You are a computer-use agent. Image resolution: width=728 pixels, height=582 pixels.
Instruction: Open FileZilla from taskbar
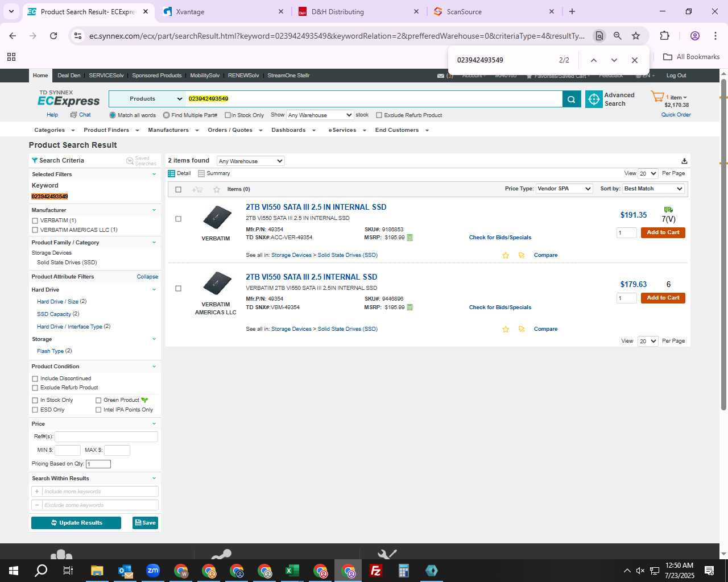pyautogui.click(x=375, y=571)
